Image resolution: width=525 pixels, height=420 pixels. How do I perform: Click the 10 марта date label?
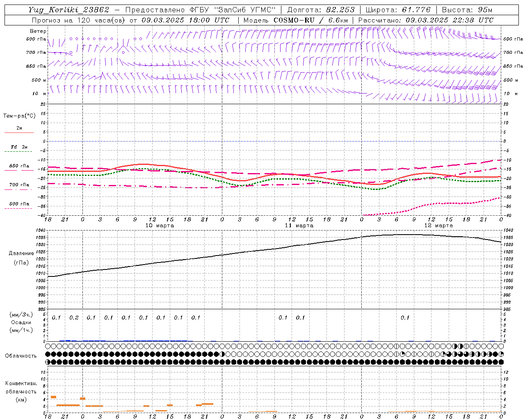pos(160,226)
